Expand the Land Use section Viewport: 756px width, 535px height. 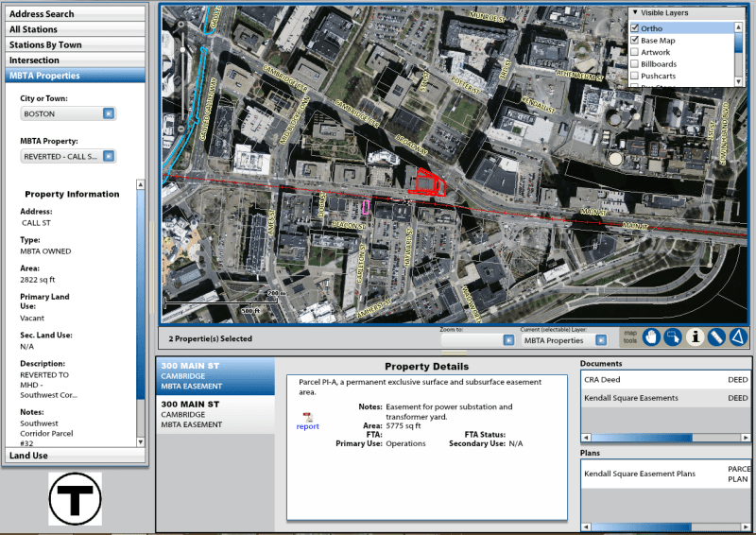tap(76, 456)
